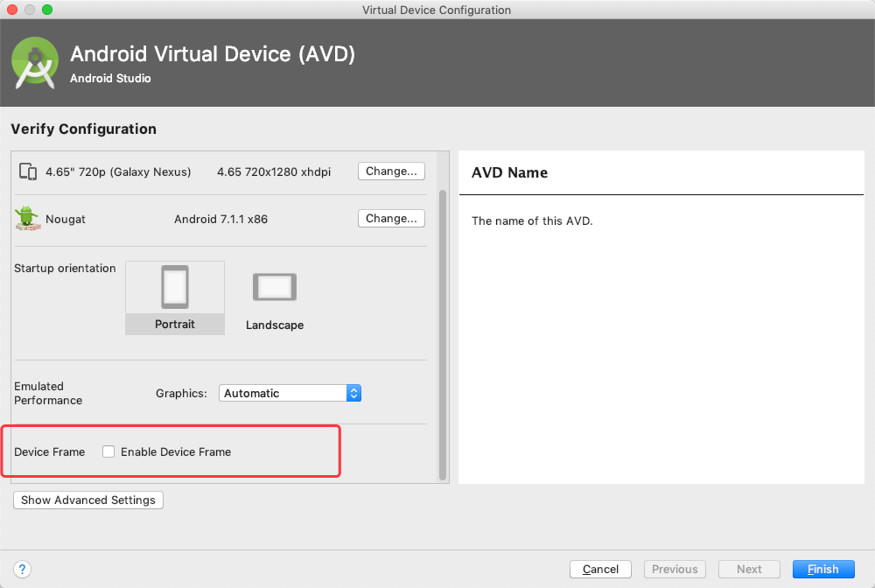Enable the Device Frame checkbox

(x=108, y=451)
